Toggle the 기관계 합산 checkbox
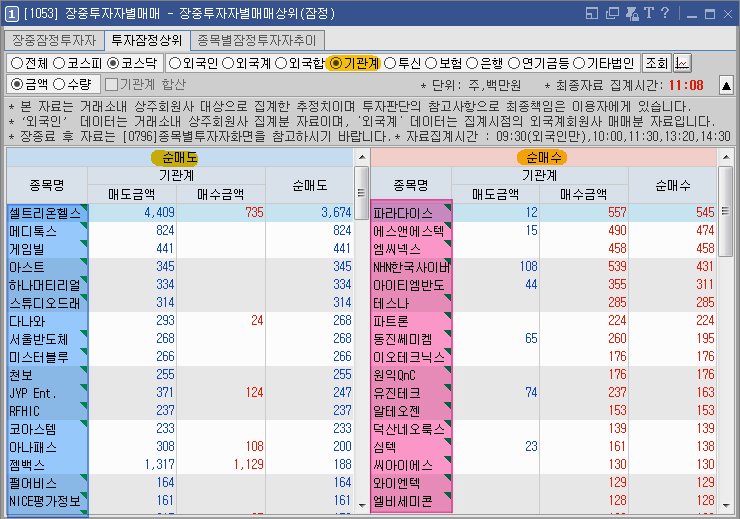This screenshot has height=519, width=740. coord(111,84)
